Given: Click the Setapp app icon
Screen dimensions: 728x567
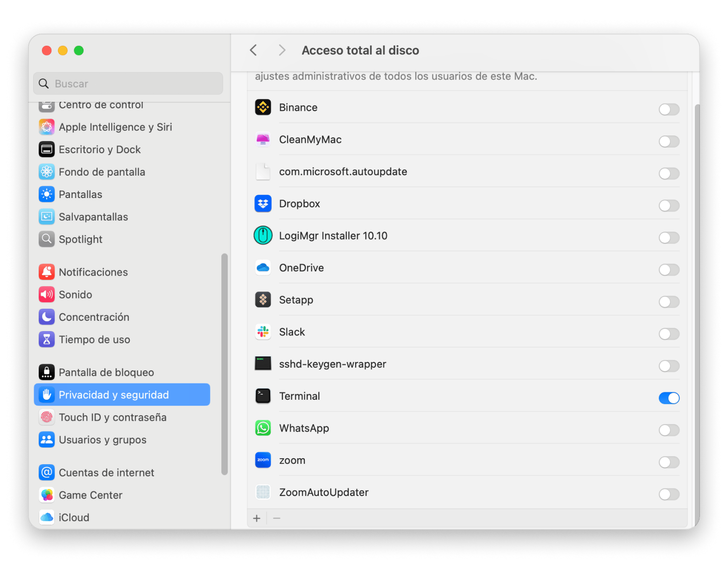Looking at the screenshot, I should tap(263, 300).
